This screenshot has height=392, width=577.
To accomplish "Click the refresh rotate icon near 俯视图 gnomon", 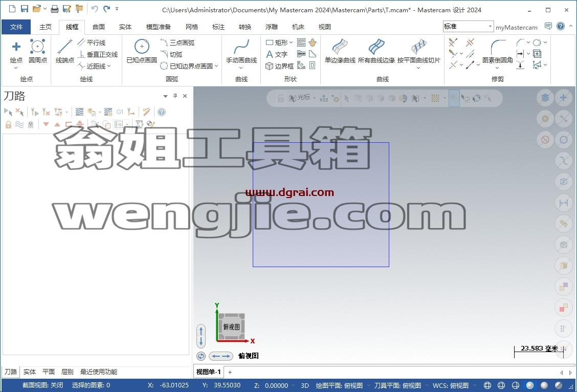I will click(x=201, y=356).
